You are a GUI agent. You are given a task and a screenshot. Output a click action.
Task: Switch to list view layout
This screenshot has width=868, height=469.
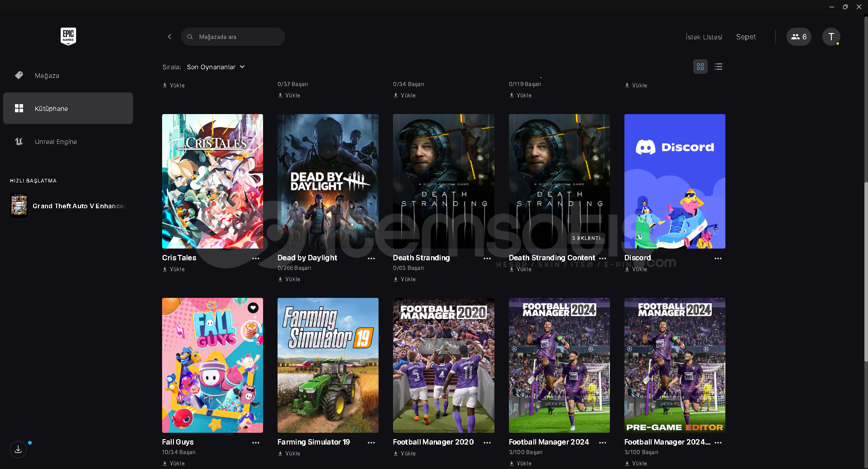[x=719, y=67]
